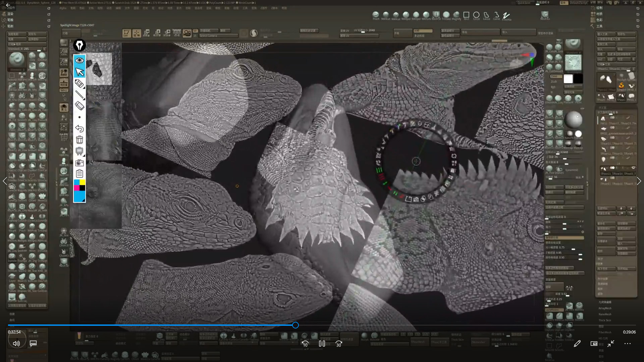Expand the 材质 palette in right tray
Screen dimensions: 644x362
[x=599, y=14]
